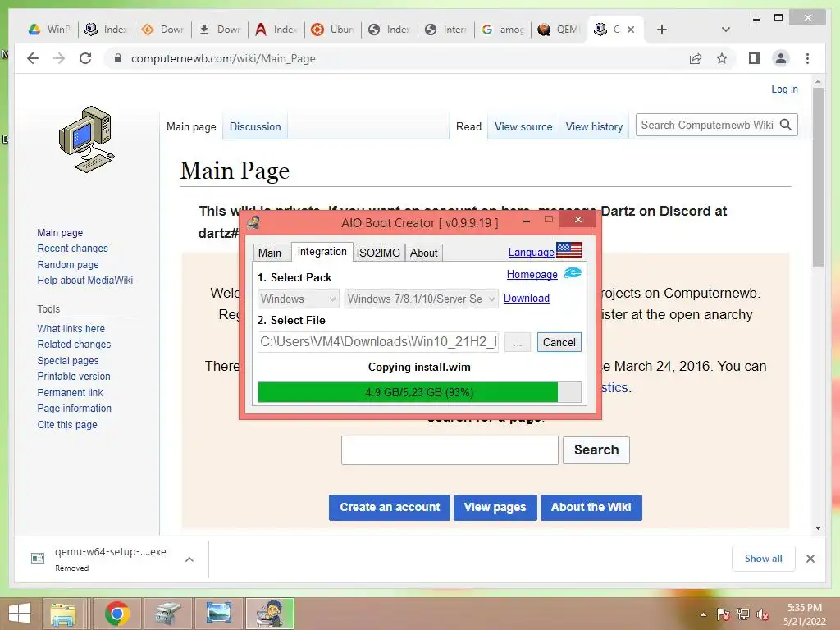This screenshot has width=840, height=630.
Task: Open Chrome from the taskbar
Action: coord(116,614)
